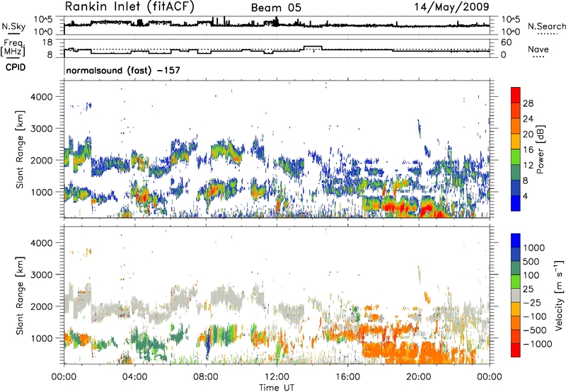Click the '28' tick on Power scale
The height and width of the screenshot is (392, 566).
point(528,103)
